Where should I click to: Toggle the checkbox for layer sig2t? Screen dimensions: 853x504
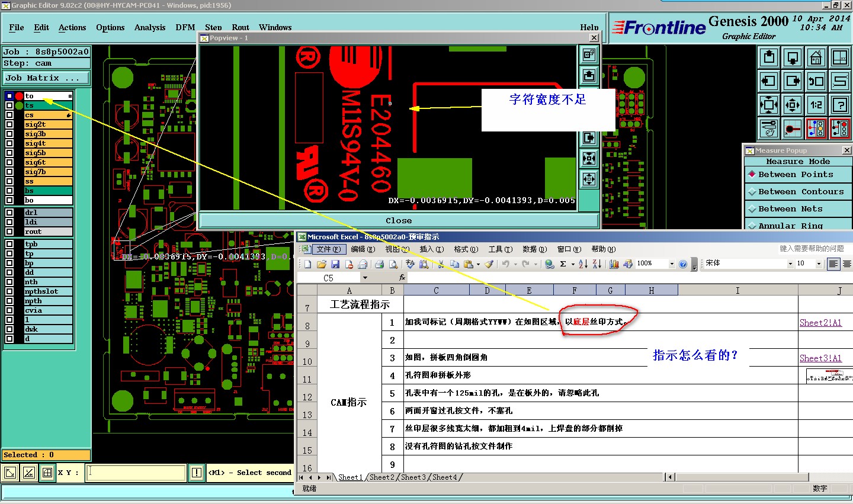tap(9, 124)
